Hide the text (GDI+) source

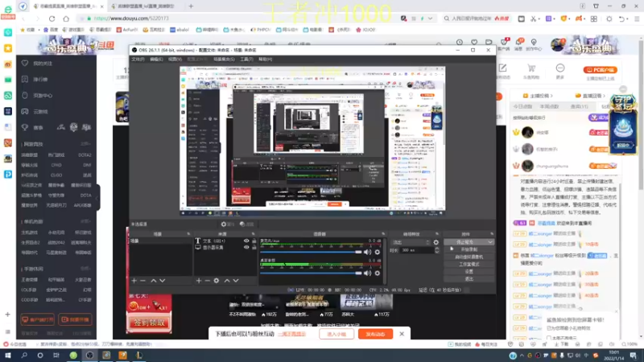pos(246,241)
